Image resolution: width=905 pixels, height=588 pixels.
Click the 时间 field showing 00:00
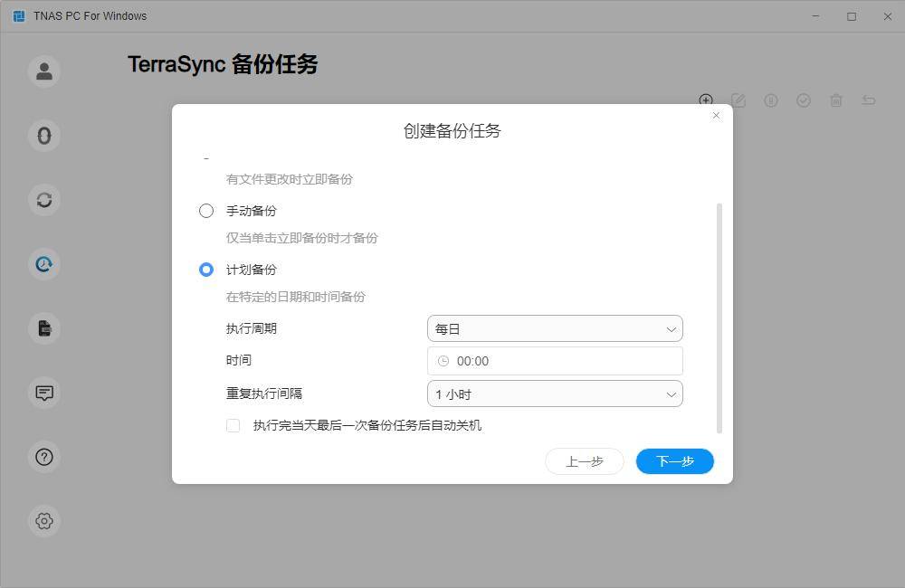pos(554,361)
